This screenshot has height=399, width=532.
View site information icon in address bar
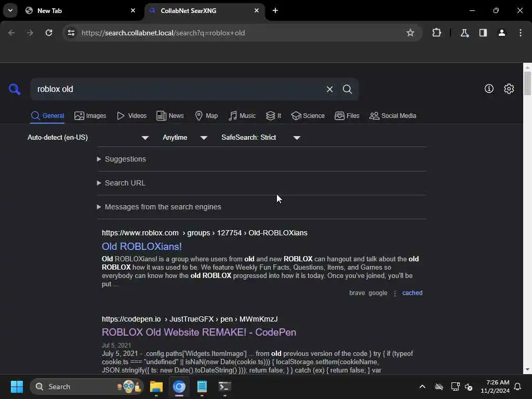click(71, 33)
